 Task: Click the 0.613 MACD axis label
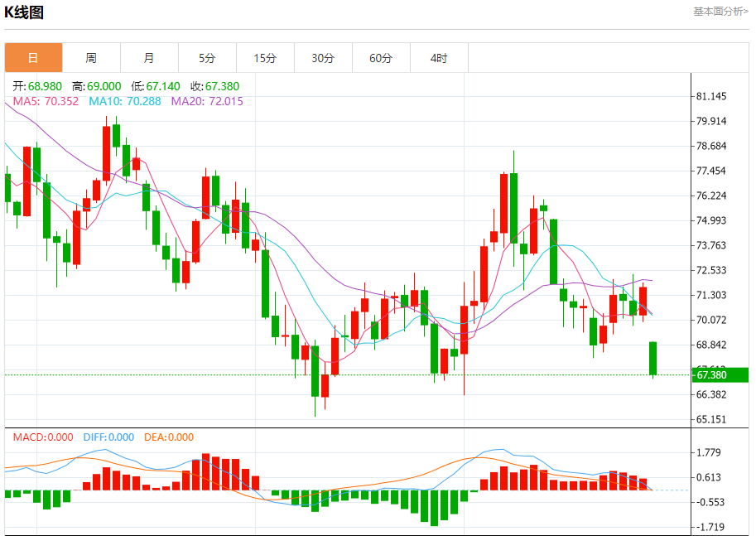click(x=709, y=478)
